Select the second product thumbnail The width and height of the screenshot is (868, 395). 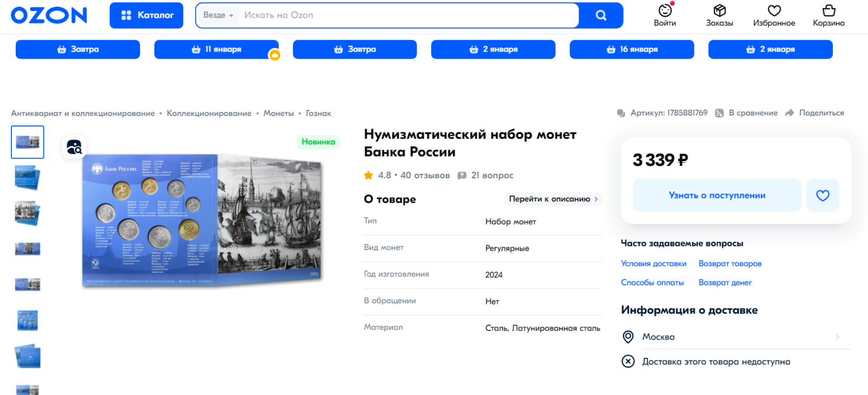(28, 178)
